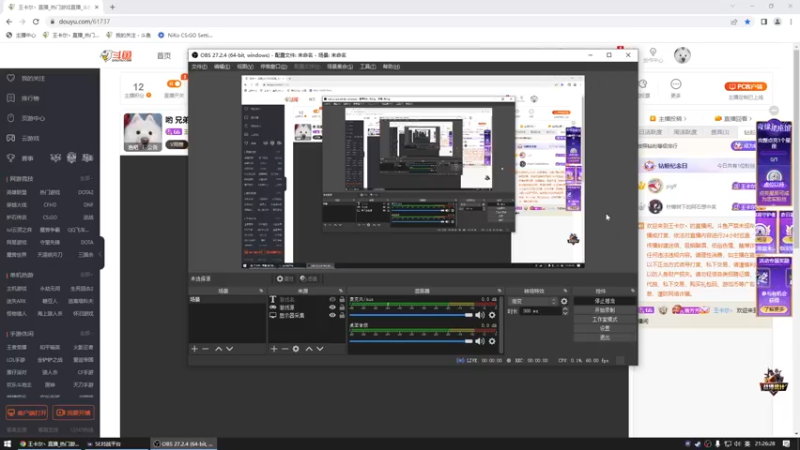
Task: Toggle visibility of the game source
Action: [x=332, y=308]
